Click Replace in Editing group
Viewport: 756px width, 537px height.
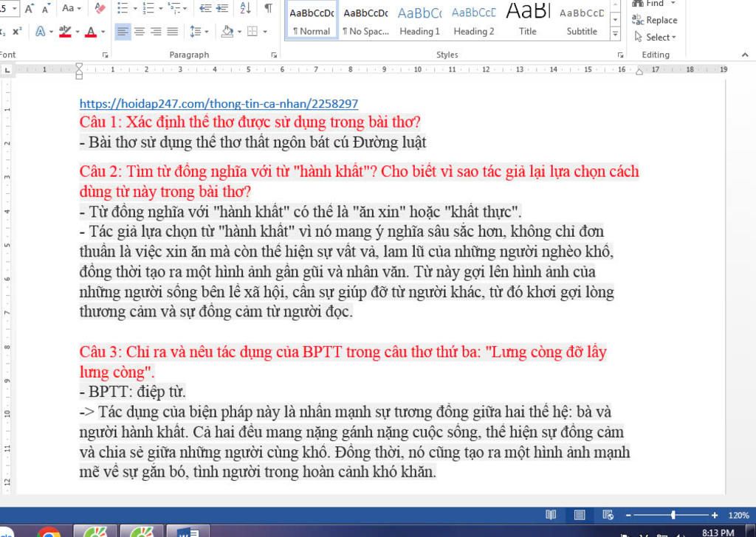(654, 20)
